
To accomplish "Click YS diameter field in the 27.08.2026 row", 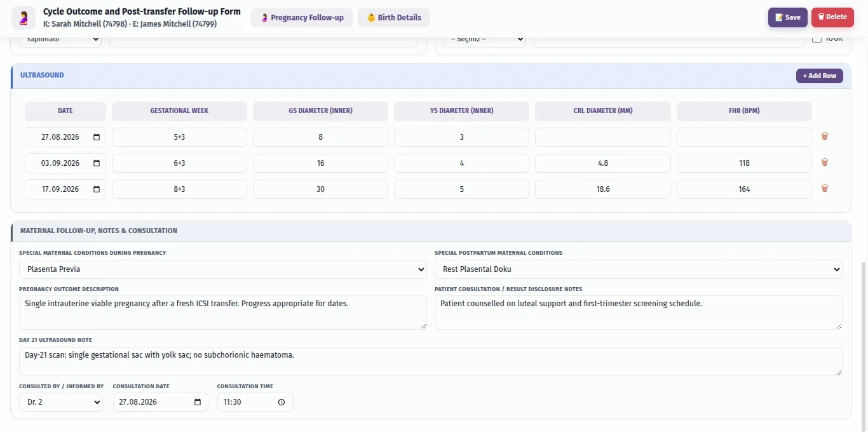I will pyautogui.click(x=461, y=137).
